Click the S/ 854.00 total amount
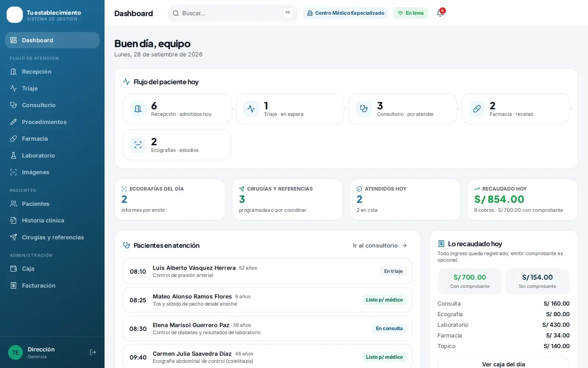The height and width of the screenshot is (368, 588). [x=499, y=199]
